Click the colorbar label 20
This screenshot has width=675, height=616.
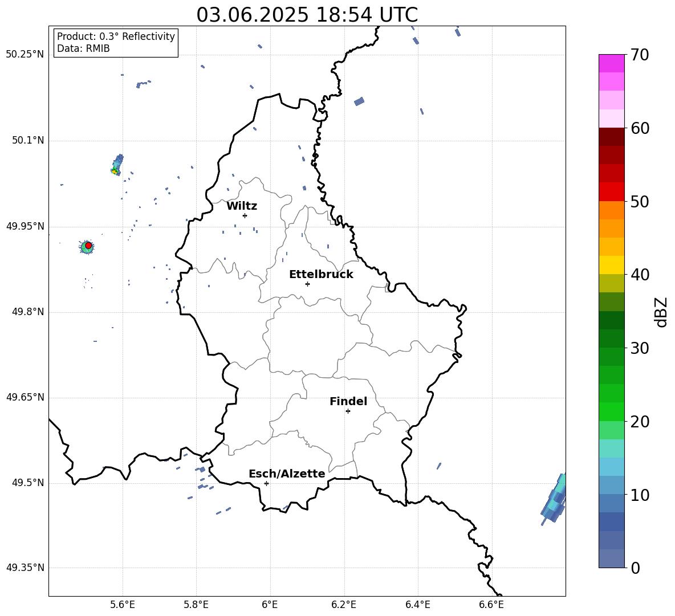(x=640, y=422)
